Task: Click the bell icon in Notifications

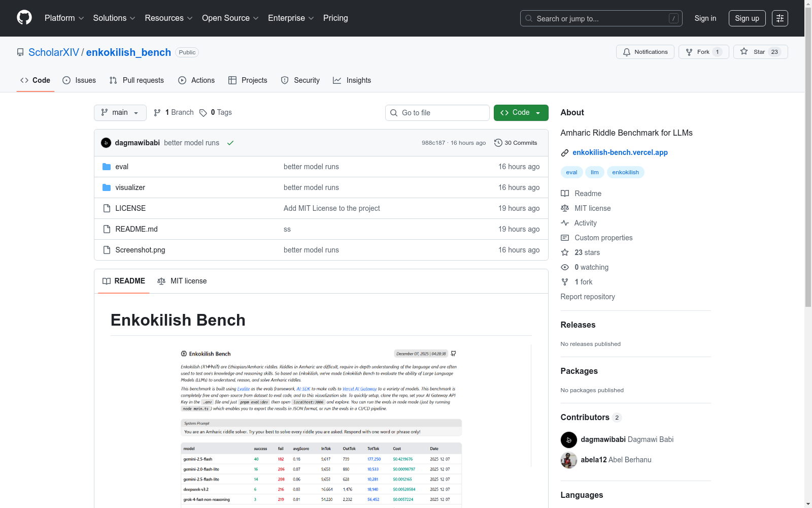Action: (627, 52)
